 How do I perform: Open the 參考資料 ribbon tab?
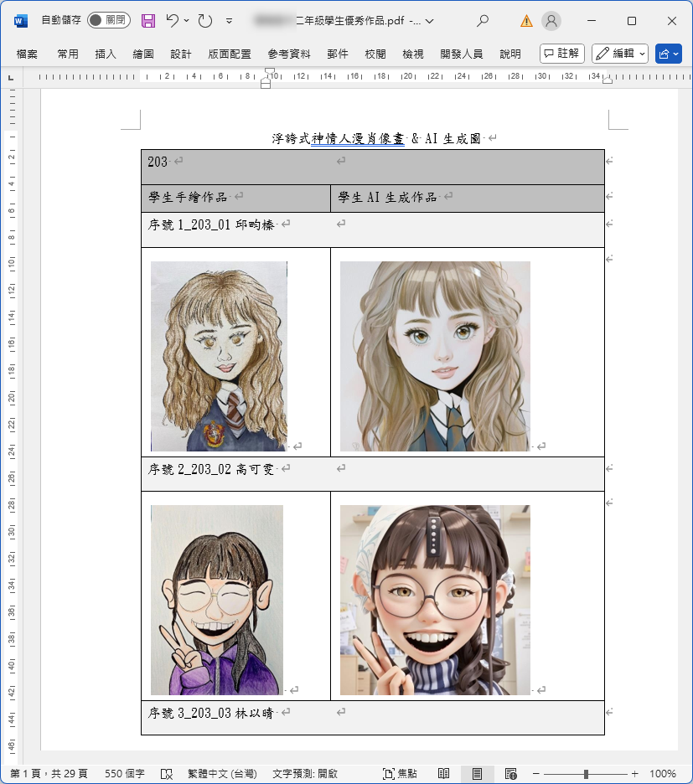(289, 54)
